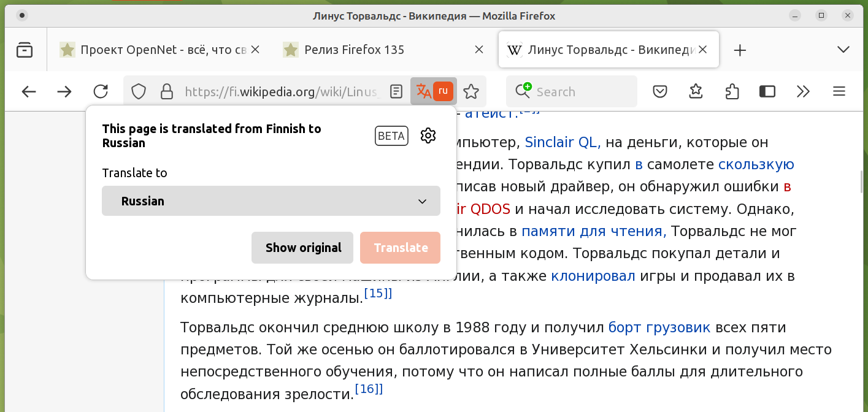Show site security padlock information

166,92
